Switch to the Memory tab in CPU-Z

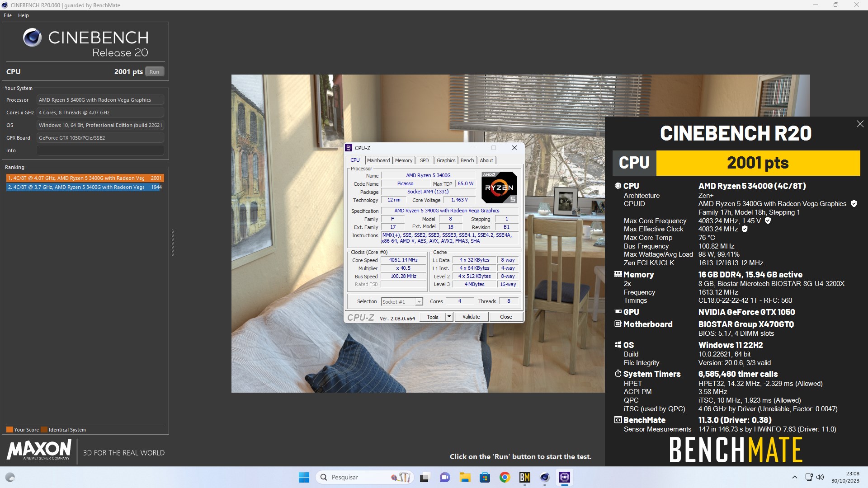[404, 160]
